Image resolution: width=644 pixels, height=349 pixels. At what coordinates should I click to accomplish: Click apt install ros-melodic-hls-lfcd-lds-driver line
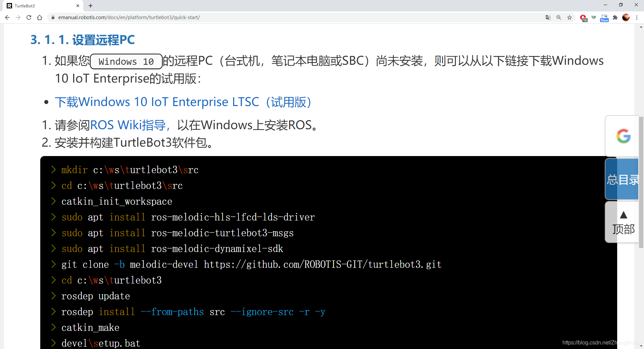click(188, 217)
